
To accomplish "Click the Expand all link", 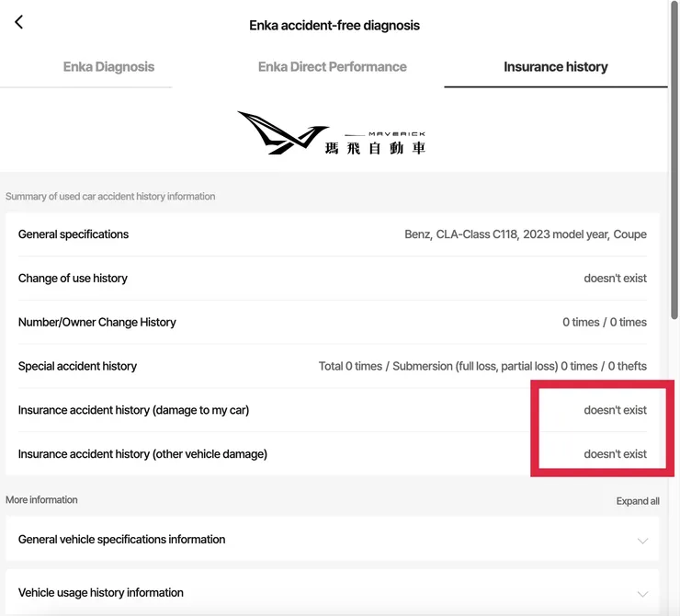I will (x=638, y=501).
